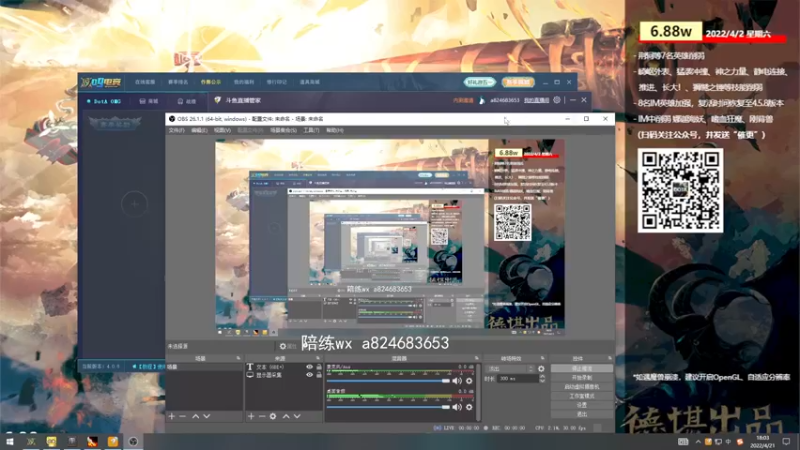The width and height of the screenshot is (800, 450).
Task: Add a source with the plus icon in the 来源 panel
Action: tap(251, 416)
